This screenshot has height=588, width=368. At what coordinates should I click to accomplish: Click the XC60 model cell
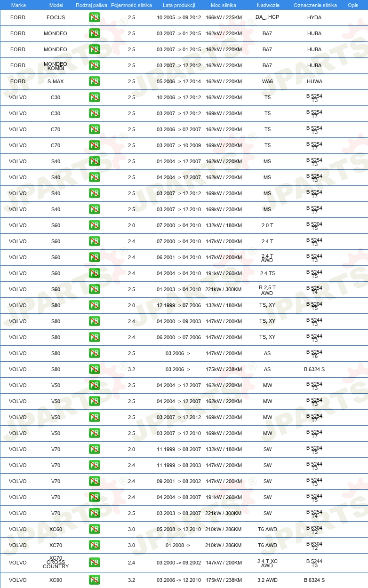(x=56, y=529)
